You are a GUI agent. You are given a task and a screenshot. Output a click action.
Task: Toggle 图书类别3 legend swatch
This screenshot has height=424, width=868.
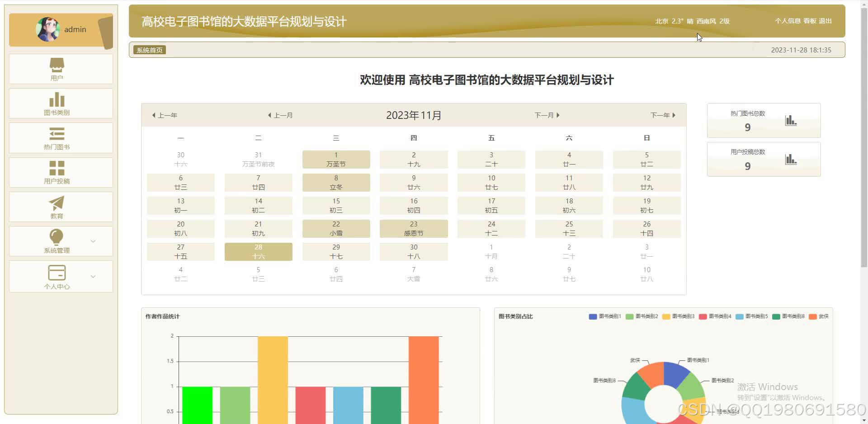click(x=666, y=316)
